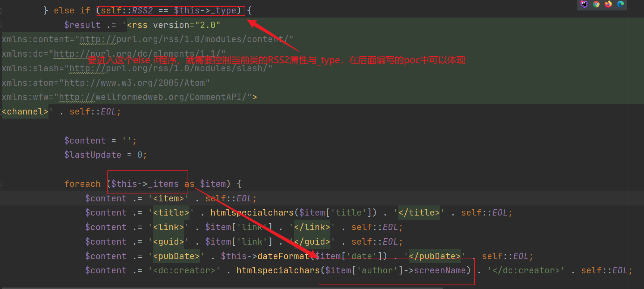
Task: Click the '</pubDate>' closing tag string
Action: (x=435, y=256)
